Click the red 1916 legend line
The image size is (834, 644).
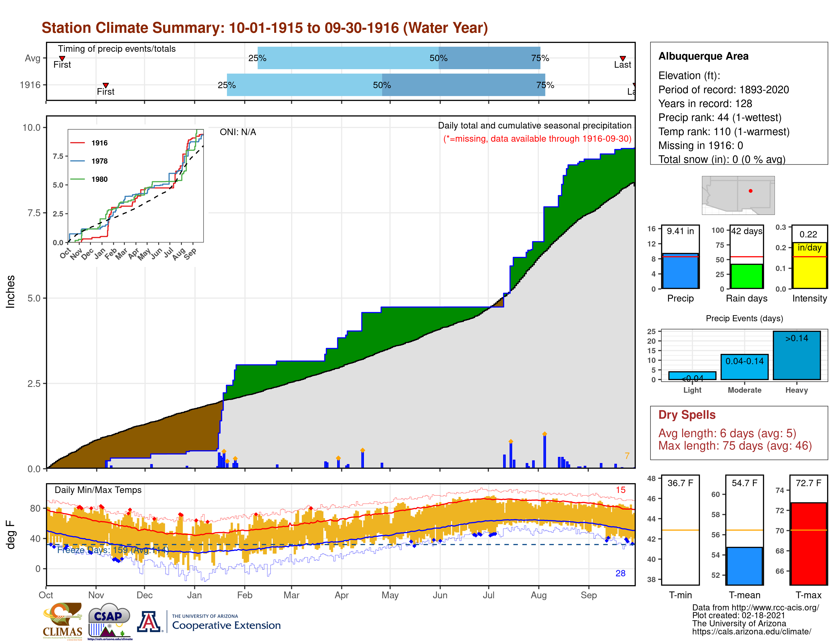[x=78, y=143]
